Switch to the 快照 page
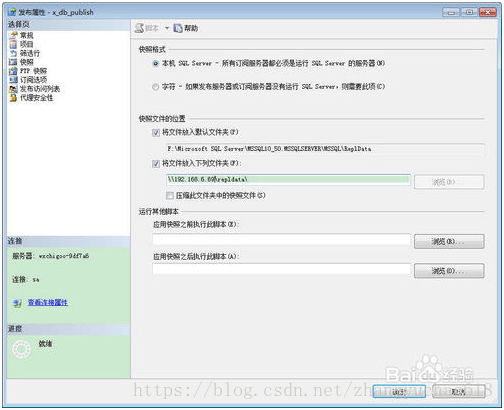 (27, 62)
